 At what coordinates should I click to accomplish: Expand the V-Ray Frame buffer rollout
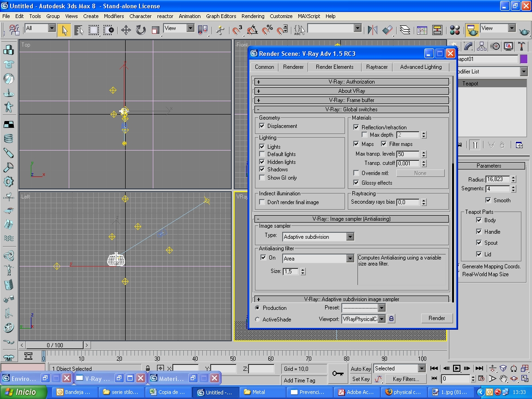pos(351,100)
